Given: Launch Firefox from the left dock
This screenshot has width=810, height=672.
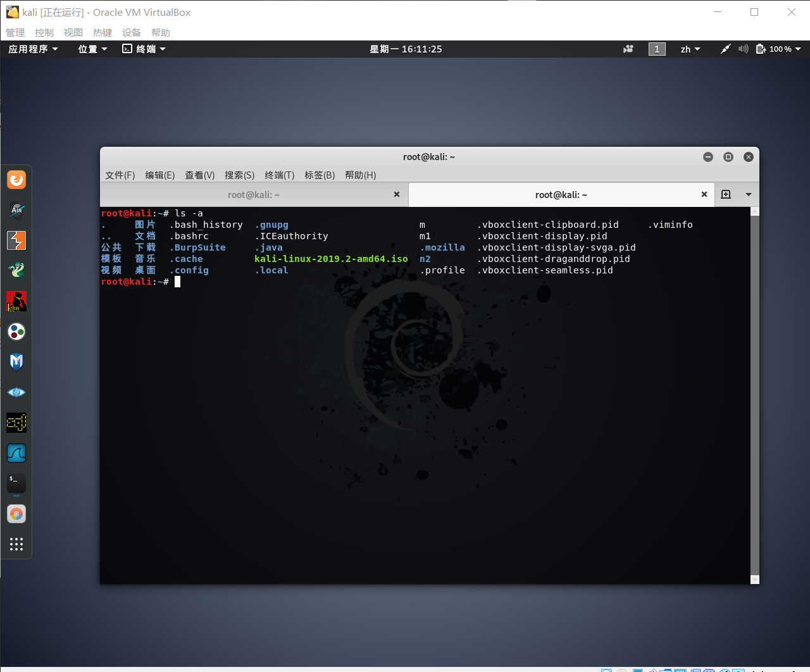Looking at the screenshot, I should (16, 179).
